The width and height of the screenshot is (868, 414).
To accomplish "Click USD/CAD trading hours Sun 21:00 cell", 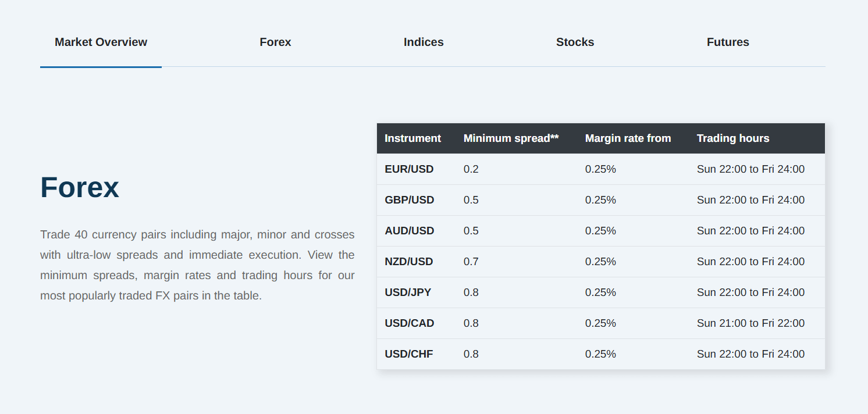I will coord(750,323).
